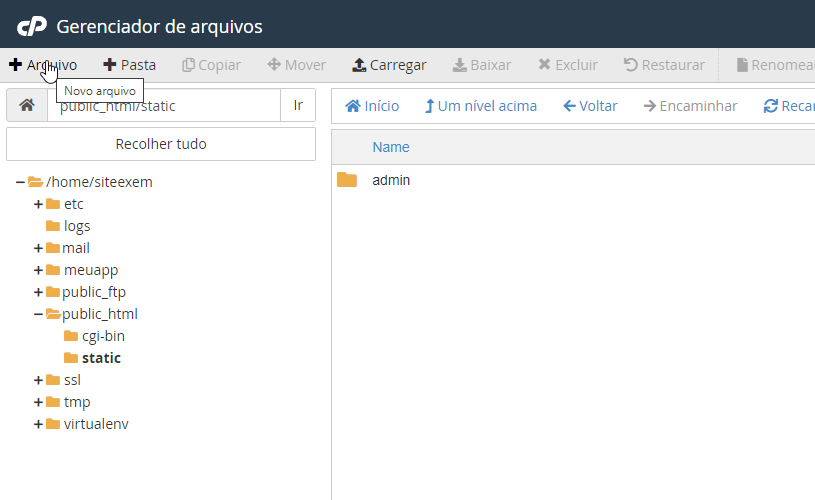This screenshot has width=815, height=500.
Task: Create a new folder with Pasta
Action: tap(130, 65)
